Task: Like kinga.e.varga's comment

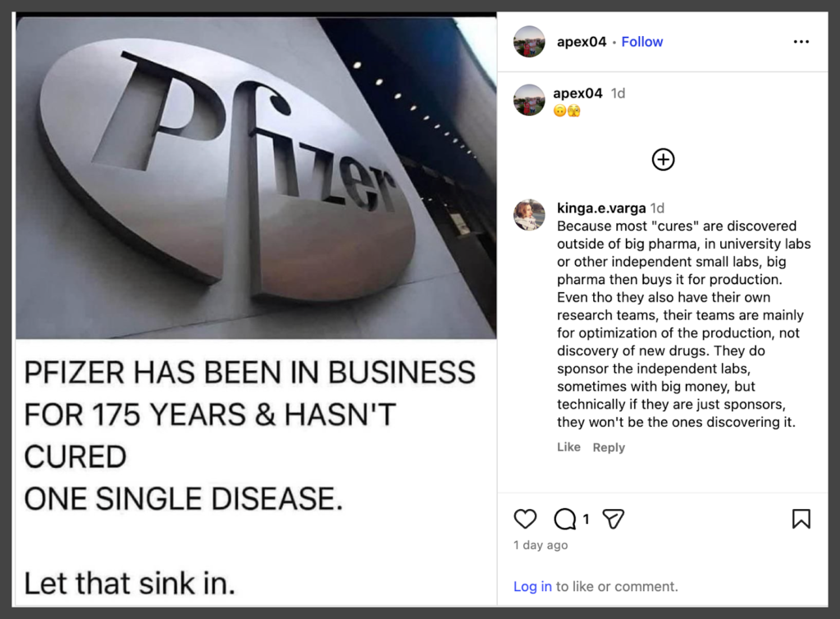Action: tap(568, 447)
